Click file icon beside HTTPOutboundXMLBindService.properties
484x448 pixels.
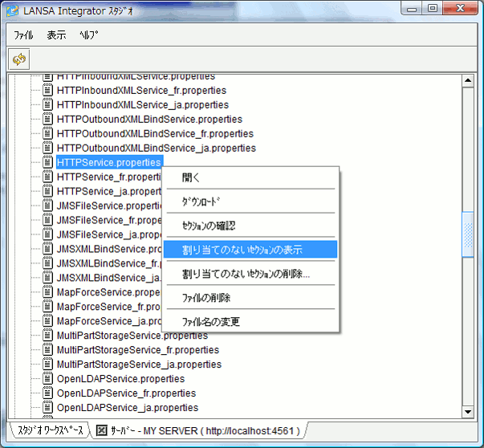[47, 119]
